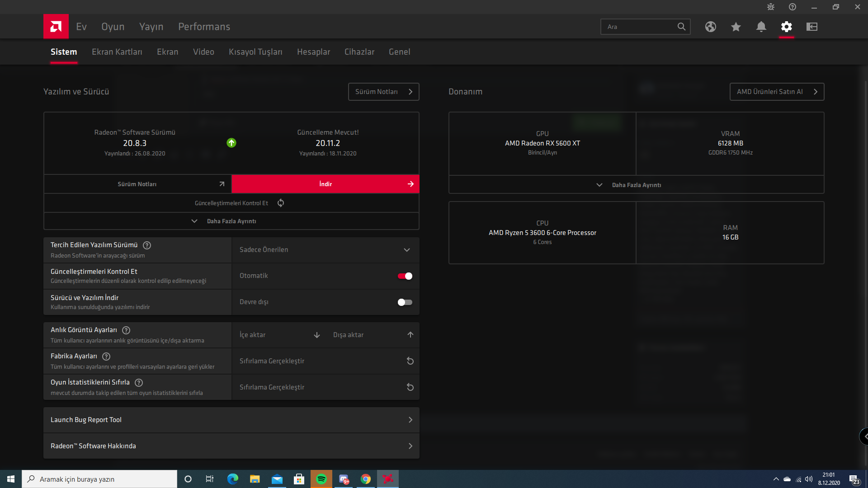Enable the Sürücü ve Yazılım İndir switch
Image resolution: width=868 pixels, height=488 pixels.
405,302
